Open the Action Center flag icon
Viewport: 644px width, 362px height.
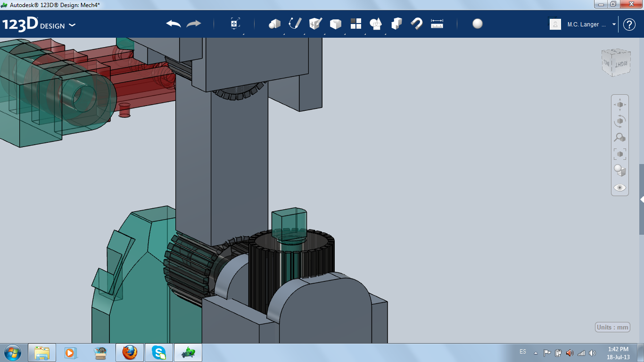(547, 353)
